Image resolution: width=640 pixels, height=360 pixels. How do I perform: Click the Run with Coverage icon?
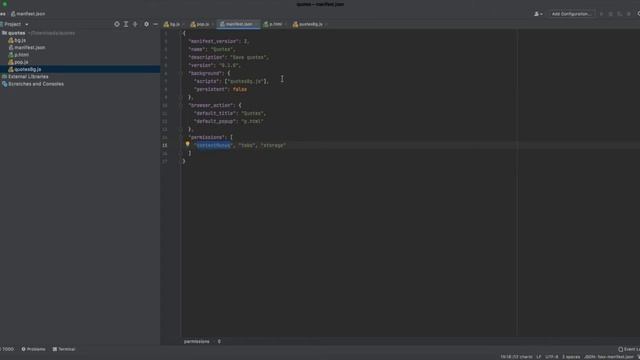point(619,14)
